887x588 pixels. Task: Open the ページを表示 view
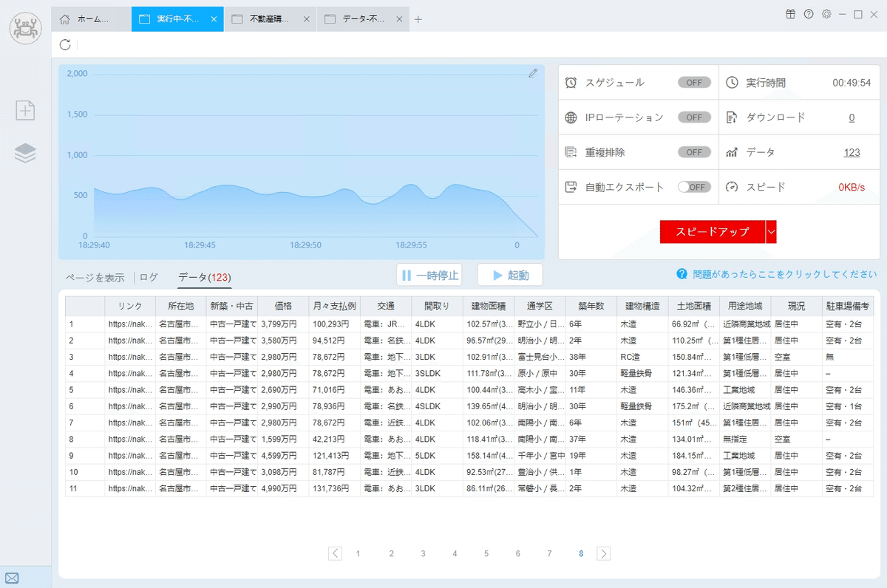95,278
